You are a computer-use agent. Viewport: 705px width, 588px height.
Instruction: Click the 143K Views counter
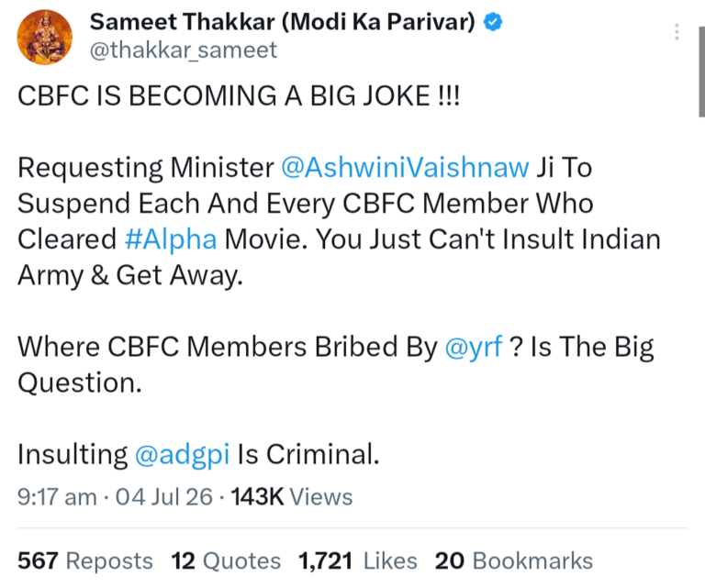pyautogui.click(x=292, y=497)
